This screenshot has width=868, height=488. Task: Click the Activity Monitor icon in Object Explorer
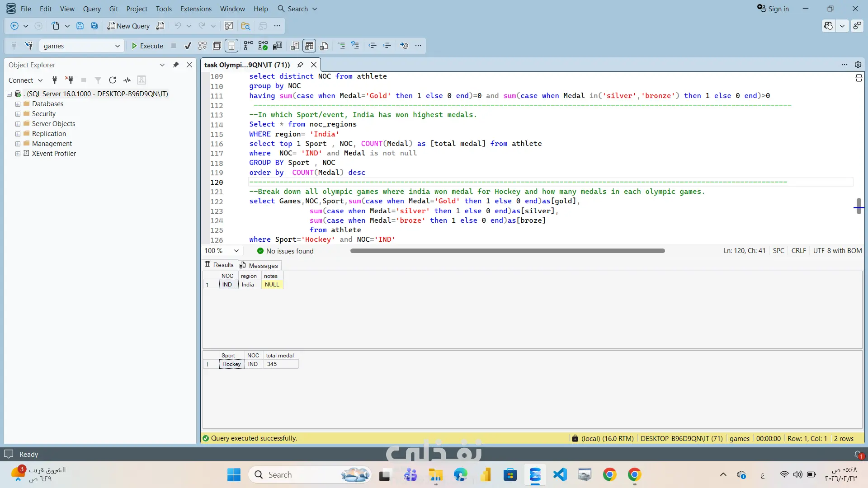(x=127, y=80)
